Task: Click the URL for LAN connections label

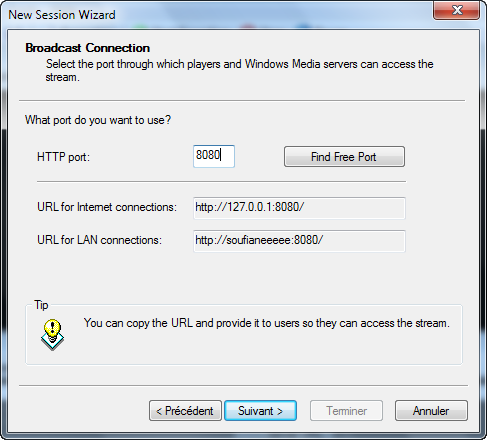Action: (x=99, y=240)
